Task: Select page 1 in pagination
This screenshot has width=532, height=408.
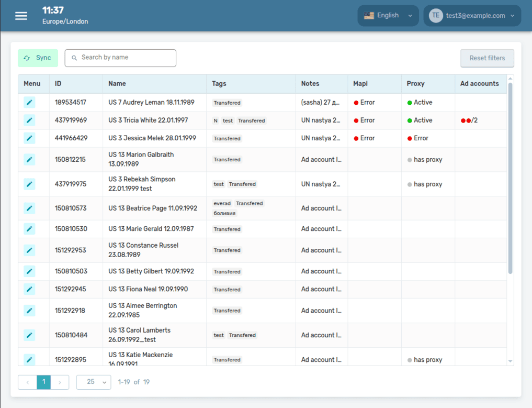Action: tap(43, 382)
